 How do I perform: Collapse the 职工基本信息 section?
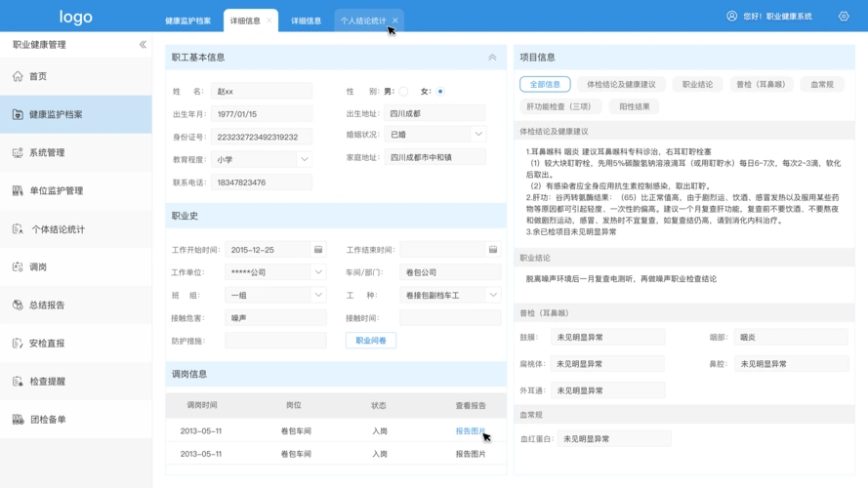tap(492, 58)
